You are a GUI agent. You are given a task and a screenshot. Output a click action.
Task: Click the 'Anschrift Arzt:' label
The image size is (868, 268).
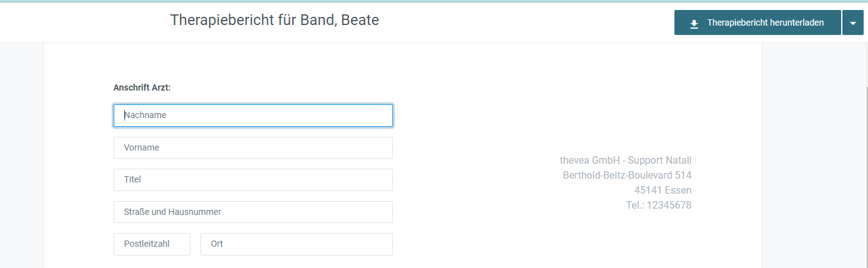pos(142,88)
